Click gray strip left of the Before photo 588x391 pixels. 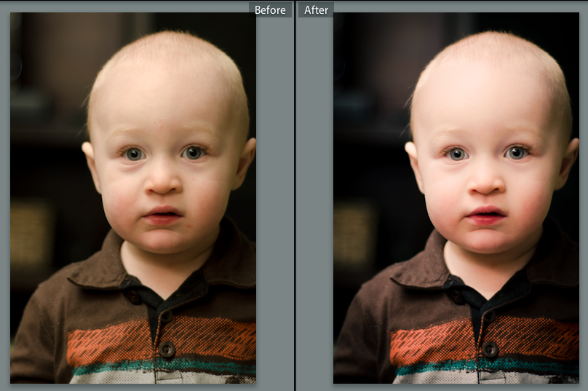click(x=4, y=197)
